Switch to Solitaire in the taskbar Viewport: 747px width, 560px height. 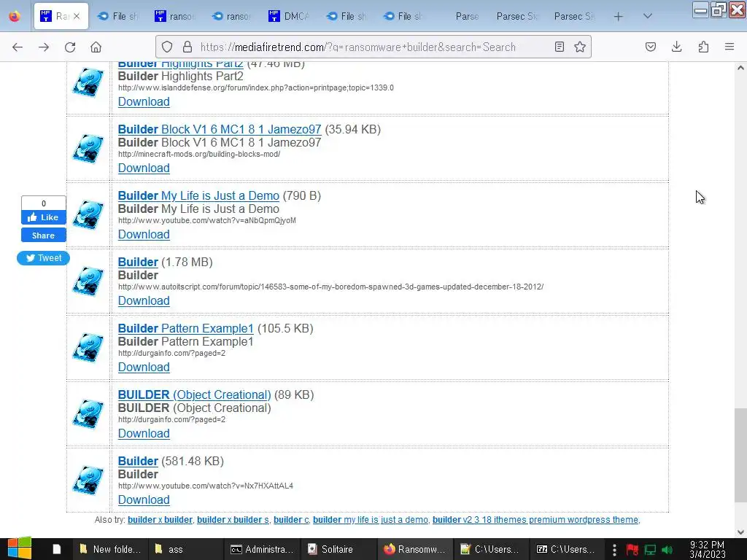click(338, 549)
